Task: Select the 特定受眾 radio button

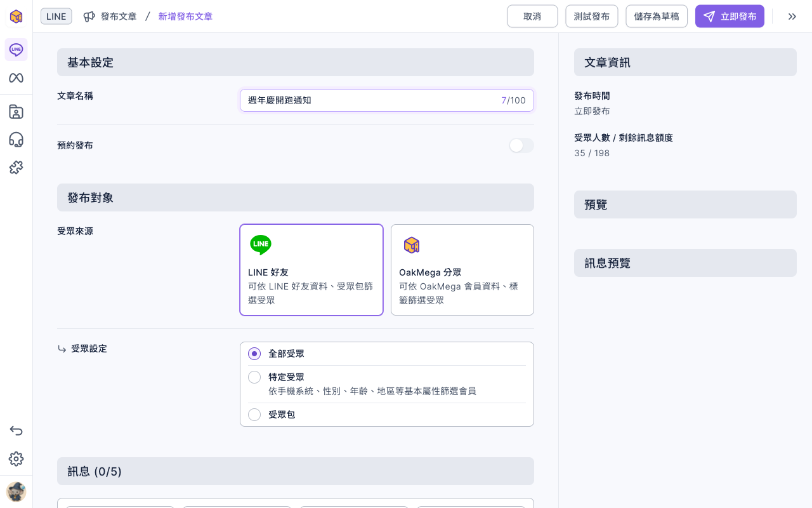Action: coord(254,377)
